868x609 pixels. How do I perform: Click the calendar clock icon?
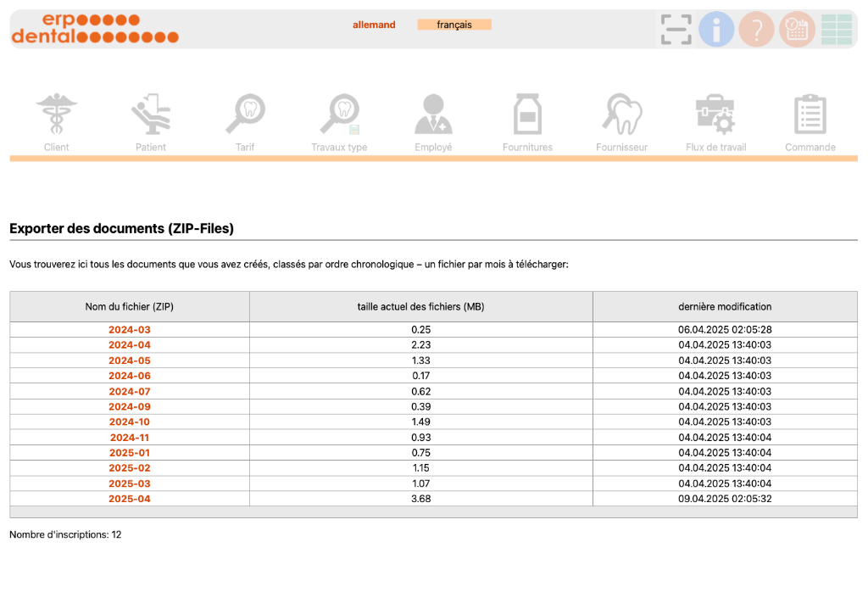(797, 30)
